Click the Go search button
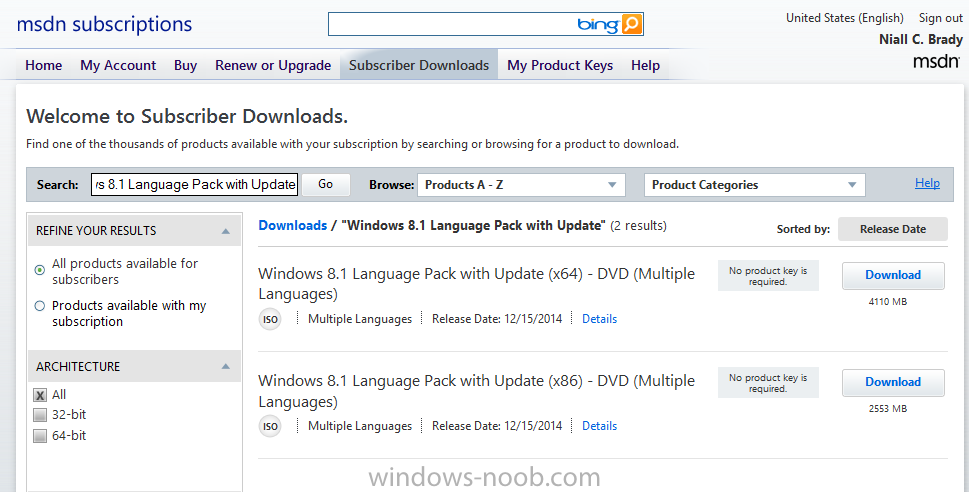969x492 pixels. (x=326, y=184)
